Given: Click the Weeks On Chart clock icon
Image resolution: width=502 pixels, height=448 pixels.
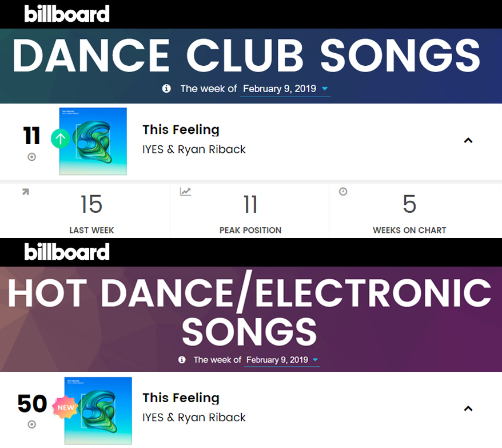Looking at the screenshot, I should [343, 192].
